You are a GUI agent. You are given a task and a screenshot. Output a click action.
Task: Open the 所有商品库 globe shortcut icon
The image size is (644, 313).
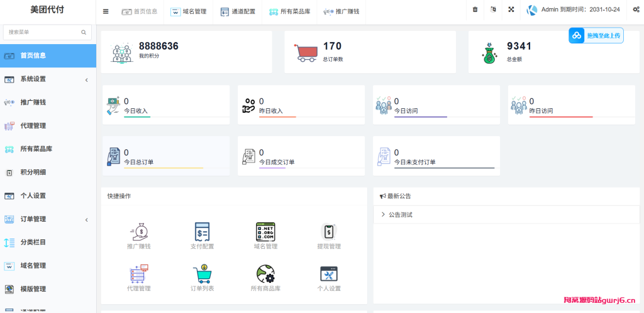point(265,273)
